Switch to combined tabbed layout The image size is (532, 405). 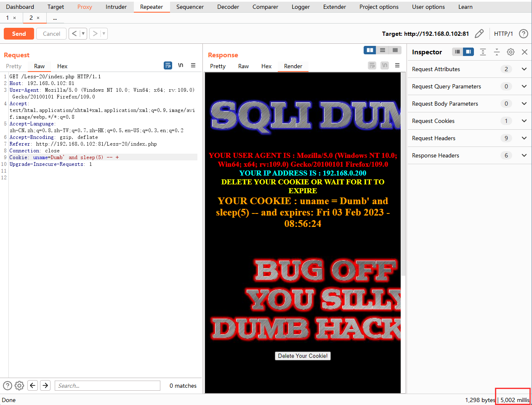[x=395, y=50]
